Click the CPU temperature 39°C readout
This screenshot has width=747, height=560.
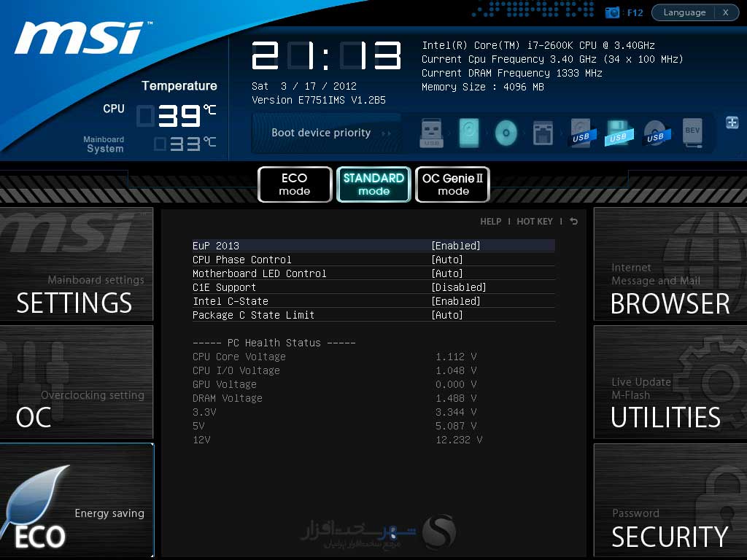[x=177, y=116]
